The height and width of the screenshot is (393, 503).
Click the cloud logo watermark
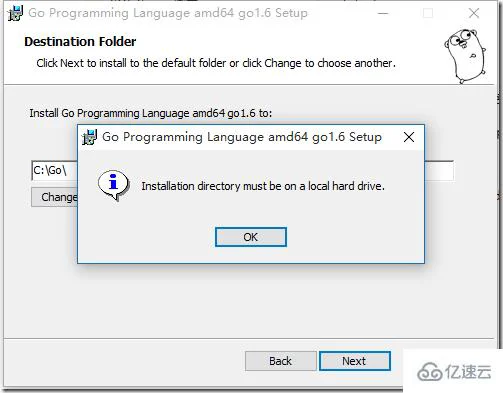(455, 371)
